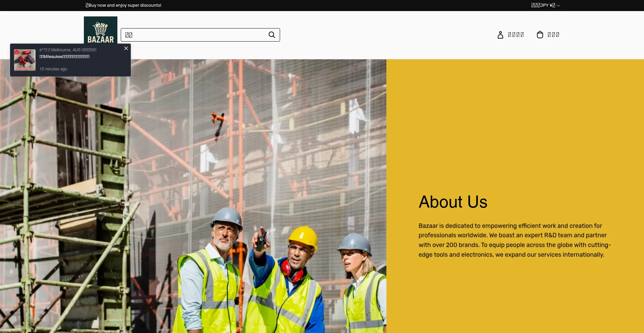The image size is (644, 333).
Task: Expand the chevron beside JPY ¥
Action: [558, 6]
